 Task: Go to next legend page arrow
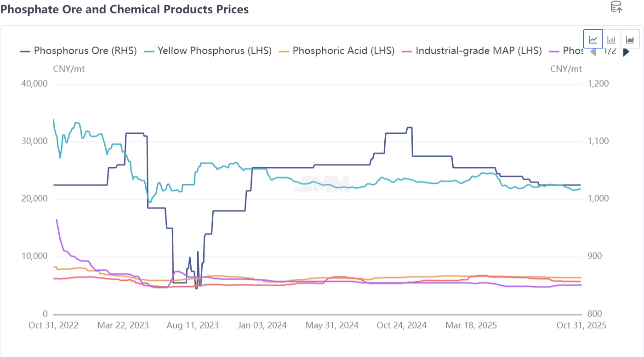click(x=626, y=52)
